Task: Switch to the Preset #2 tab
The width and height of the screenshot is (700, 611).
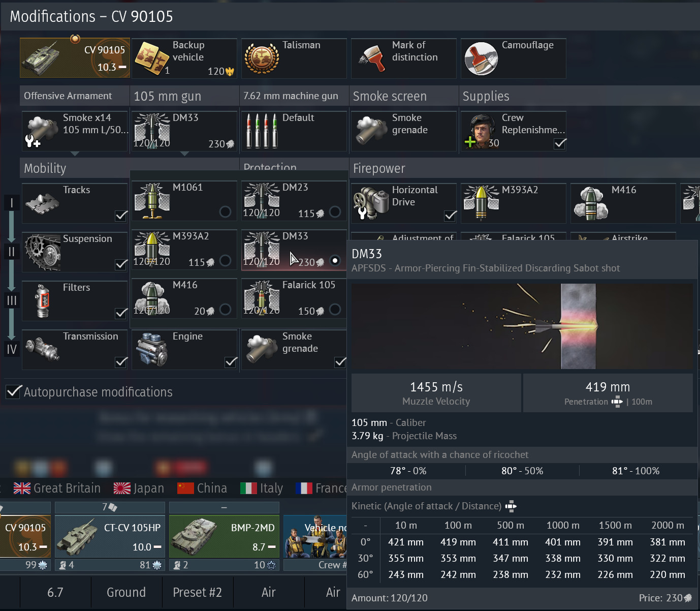Action: pyautogui.click(x=197, y=592)
